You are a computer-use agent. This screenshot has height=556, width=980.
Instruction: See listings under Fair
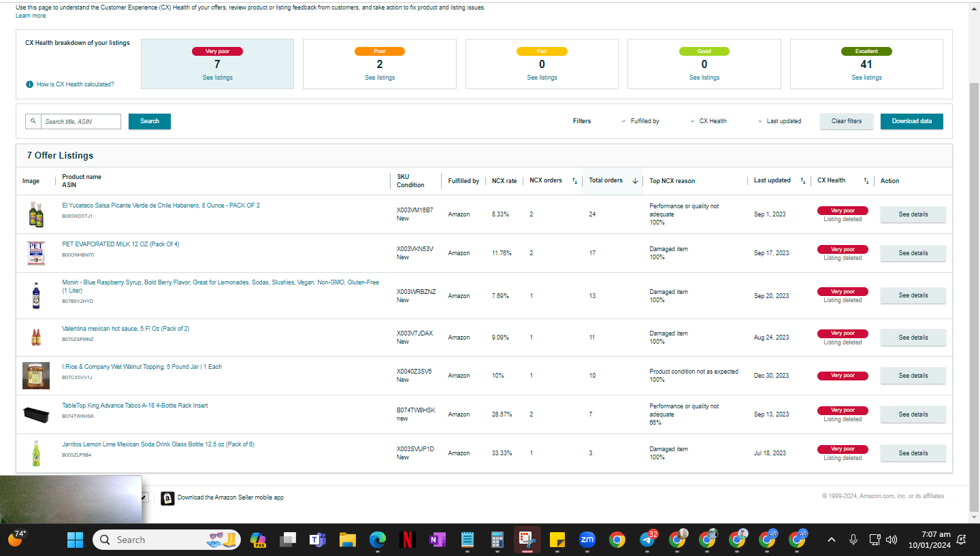542,78
